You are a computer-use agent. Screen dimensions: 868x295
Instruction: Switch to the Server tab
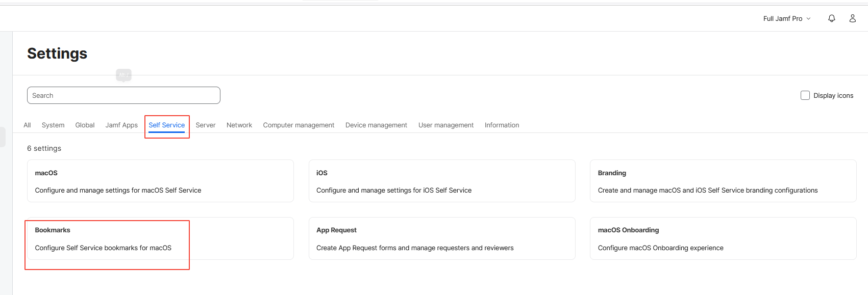tap(206, 125)
